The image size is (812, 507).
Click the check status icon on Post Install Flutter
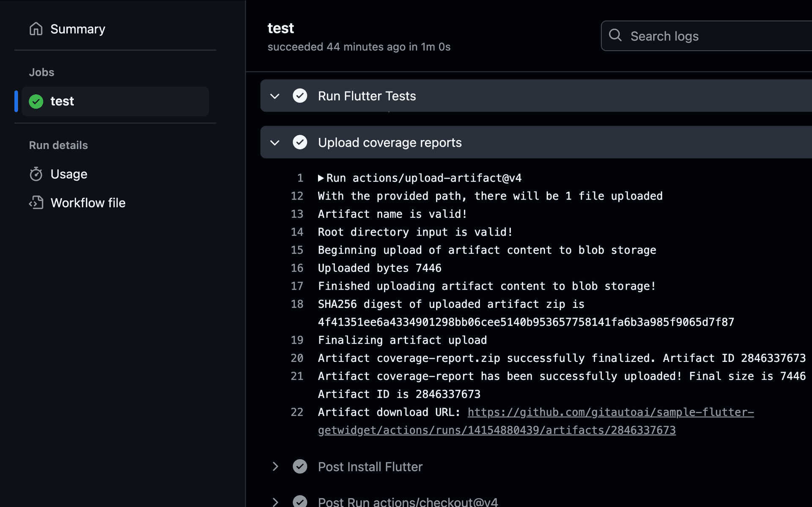click(300, 466)
